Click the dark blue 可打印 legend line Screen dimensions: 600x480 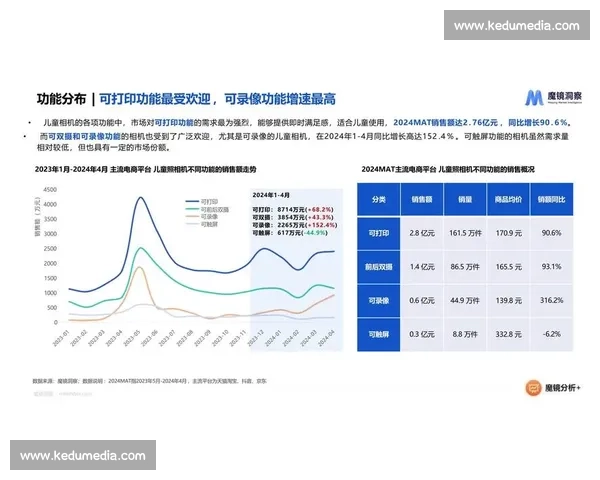point(192,201)
